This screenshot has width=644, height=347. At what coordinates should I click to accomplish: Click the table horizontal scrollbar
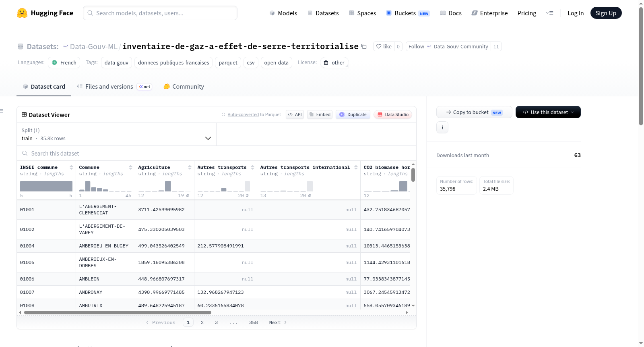pos(118,312)
